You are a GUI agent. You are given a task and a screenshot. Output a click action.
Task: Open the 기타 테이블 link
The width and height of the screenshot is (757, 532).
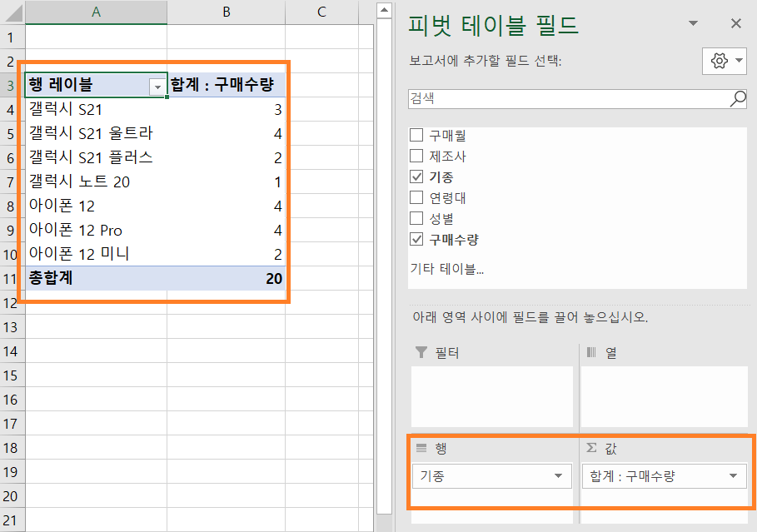pos(447,268)
